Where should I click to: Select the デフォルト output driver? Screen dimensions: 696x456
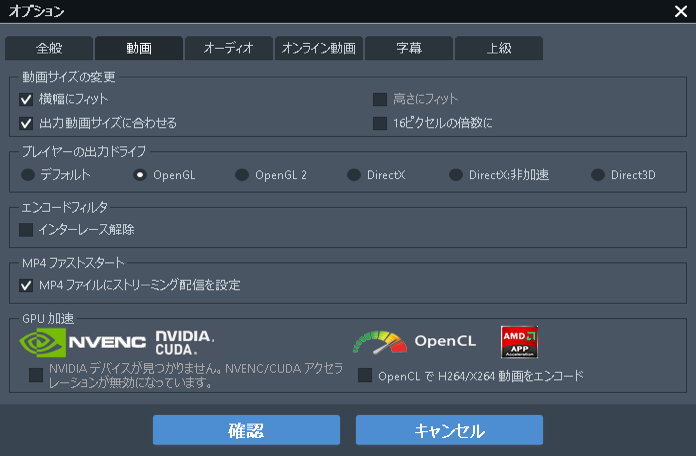28,175
